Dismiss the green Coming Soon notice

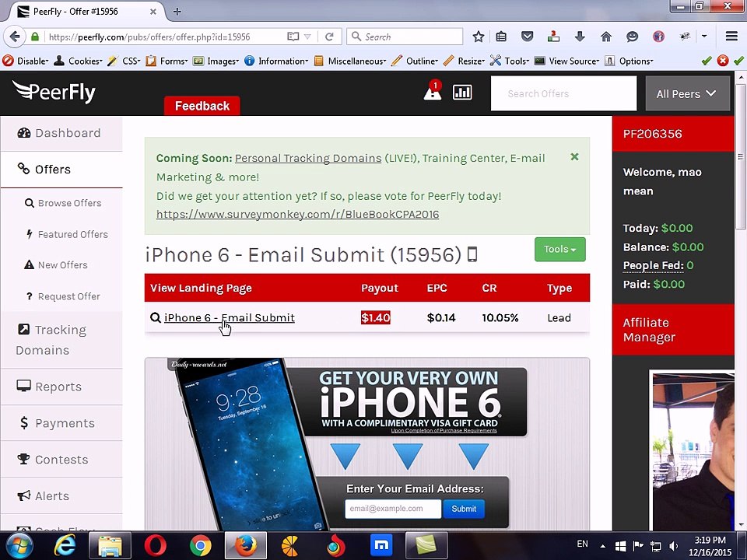[574, 156]
